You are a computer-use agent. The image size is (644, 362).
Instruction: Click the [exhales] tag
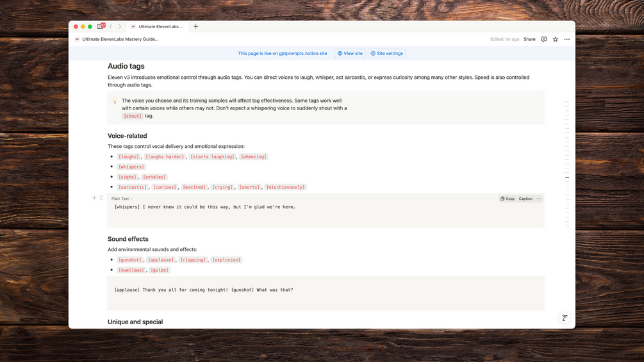pyautogui.click(x=154, y=177)
